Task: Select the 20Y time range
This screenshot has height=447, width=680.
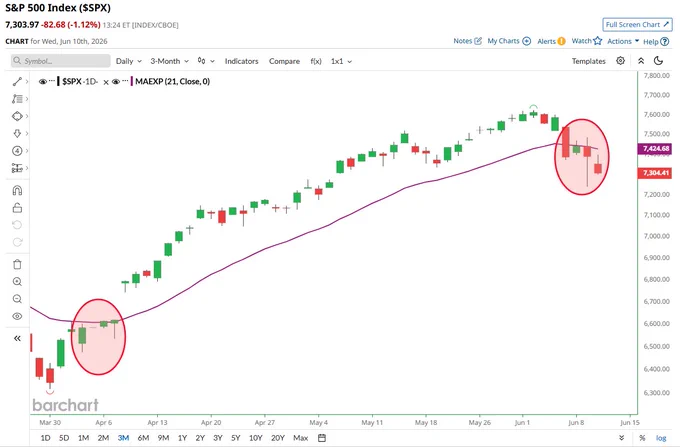Action: click(278, 438)
